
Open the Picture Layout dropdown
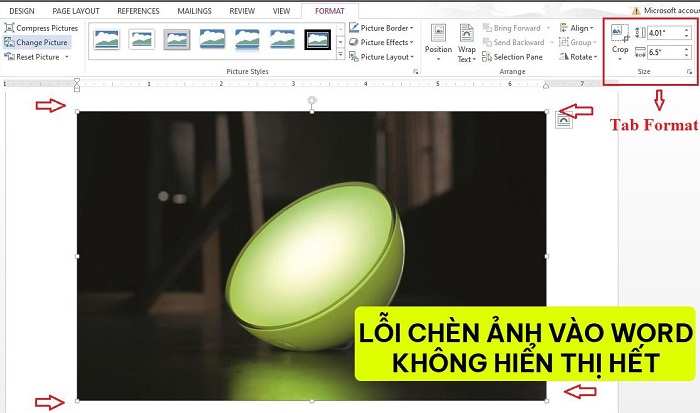381,57
